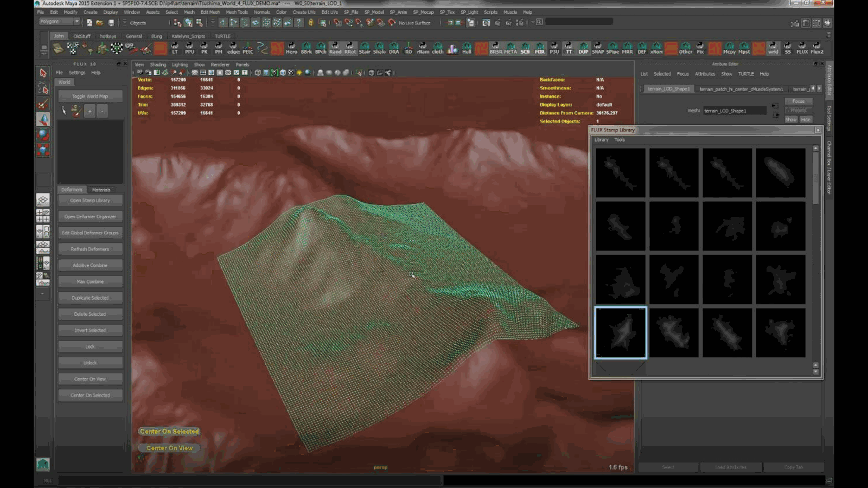Click the FLUX shelf button
868x488 pixels.
[x=802, y=48]
